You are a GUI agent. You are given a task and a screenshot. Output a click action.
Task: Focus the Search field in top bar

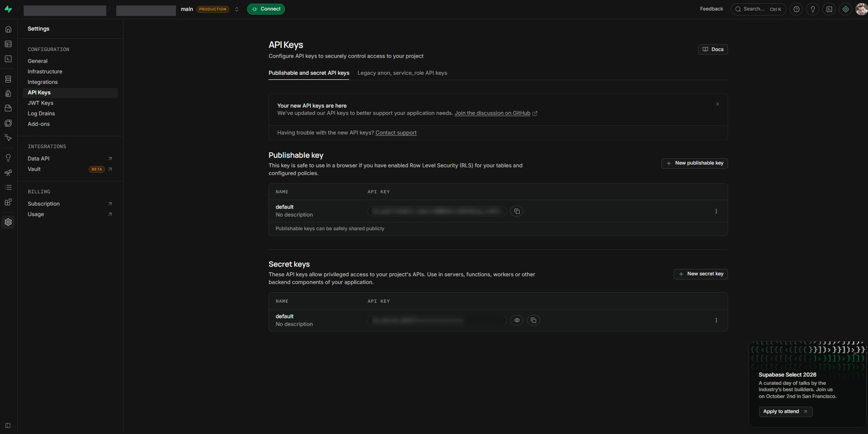pyautogui.click(x=758, y=9)
